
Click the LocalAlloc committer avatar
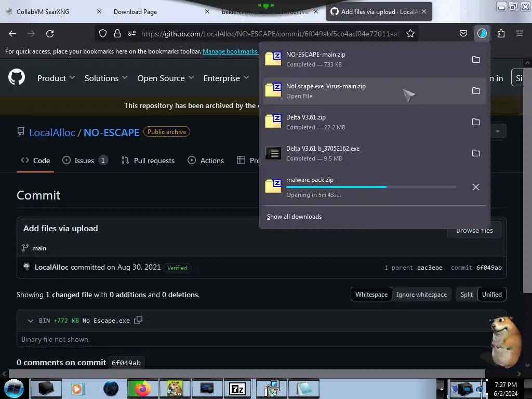pyautogui.click(x=26, y=267)
